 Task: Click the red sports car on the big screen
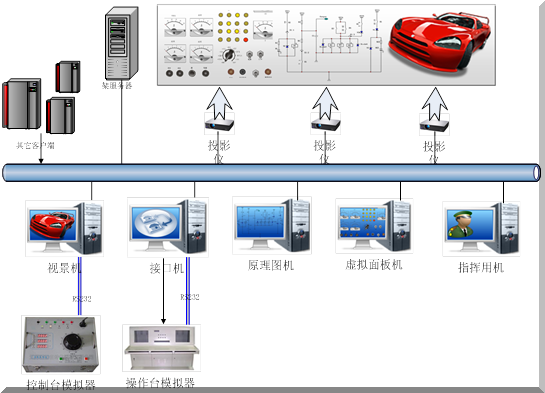tap(440, 41)
